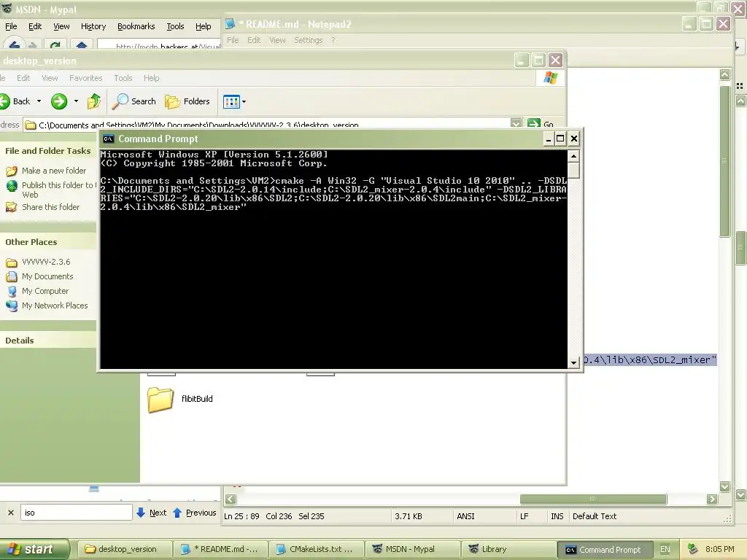
Task: Click Notepad2 vertical scrollbar thumb
Action: click(x=724, y=161)
